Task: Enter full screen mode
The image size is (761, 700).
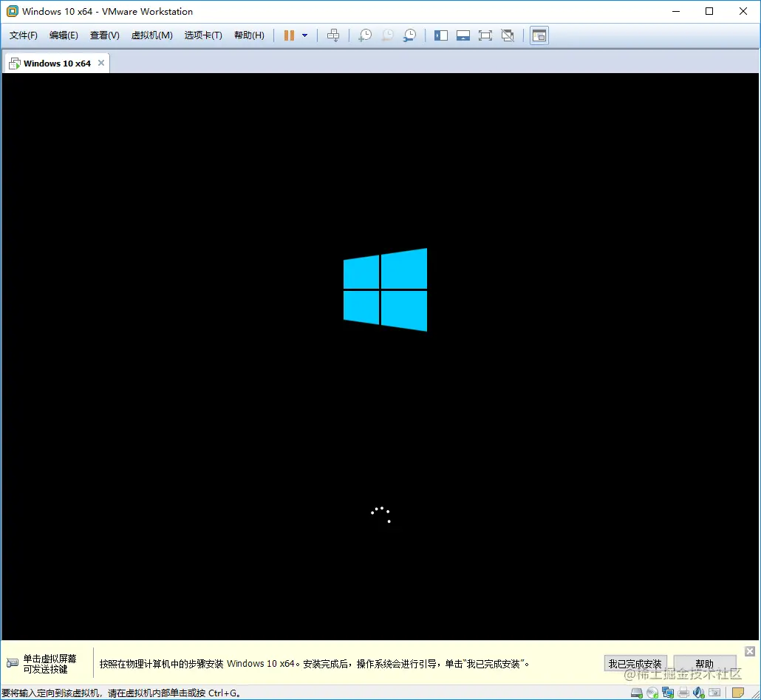Action: click(485, 35)
